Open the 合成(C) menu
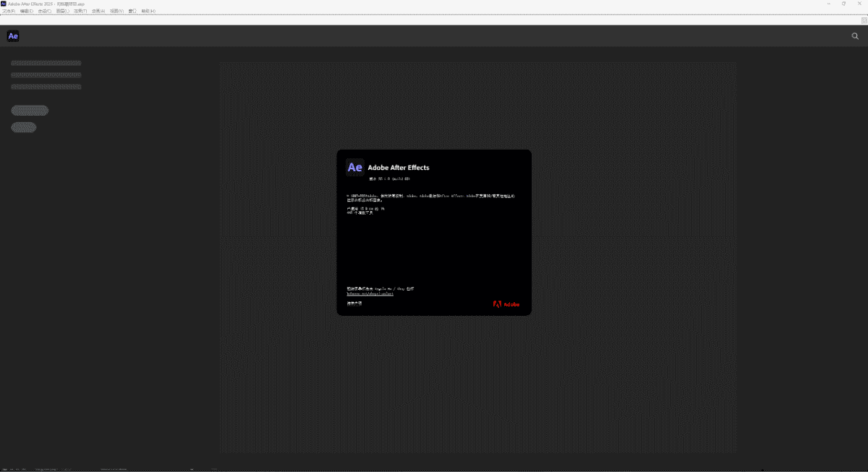 [44, 12]
